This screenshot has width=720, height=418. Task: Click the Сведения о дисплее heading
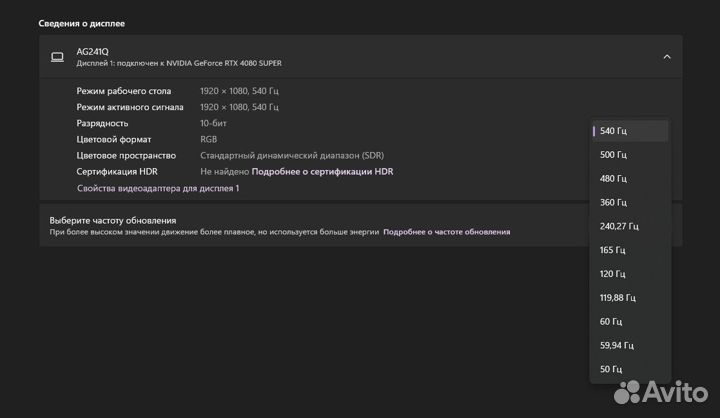click(x=82, y=23)
